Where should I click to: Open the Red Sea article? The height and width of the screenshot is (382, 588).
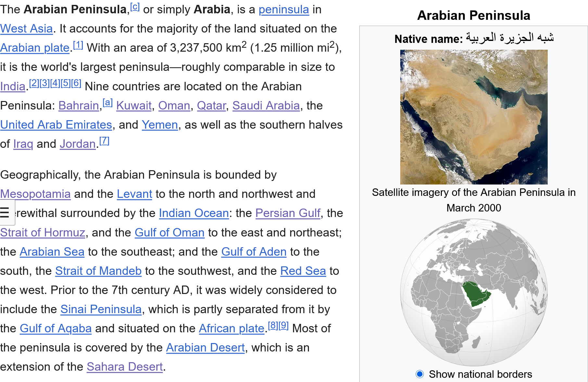coord(303,271)
